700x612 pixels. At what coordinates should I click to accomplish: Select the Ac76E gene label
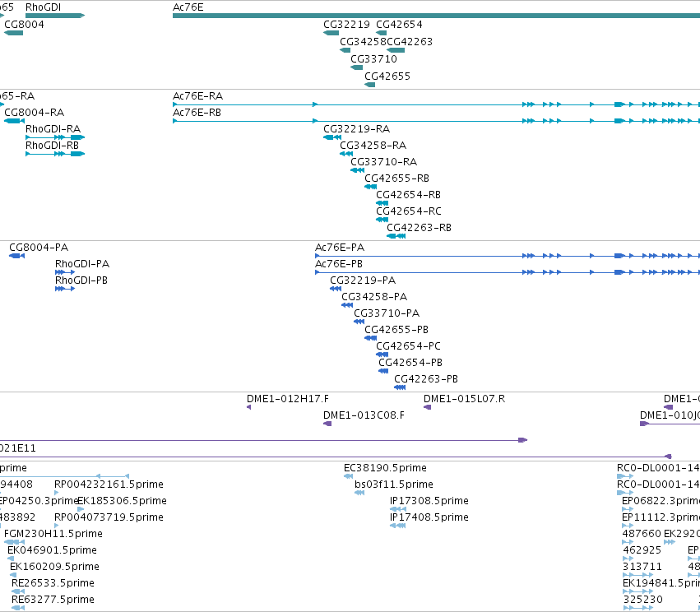(x=188, y=7)
